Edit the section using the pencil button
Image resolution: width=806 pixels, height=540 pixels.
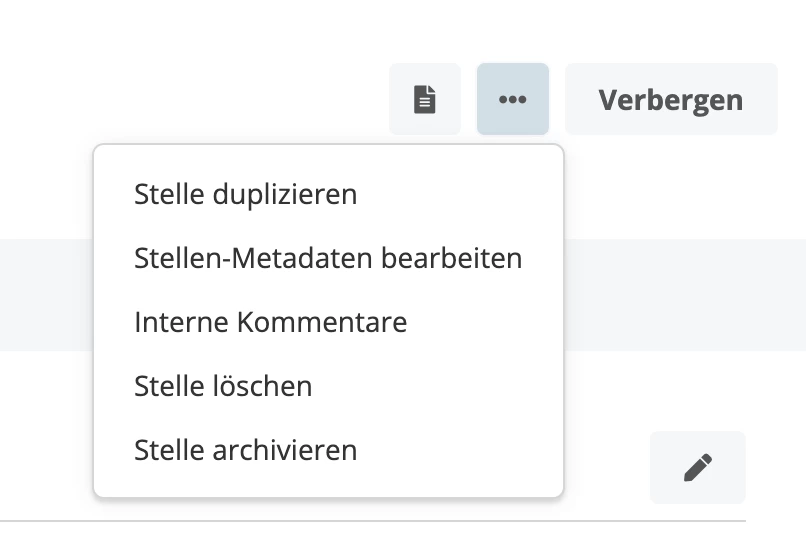click(697, 467)
